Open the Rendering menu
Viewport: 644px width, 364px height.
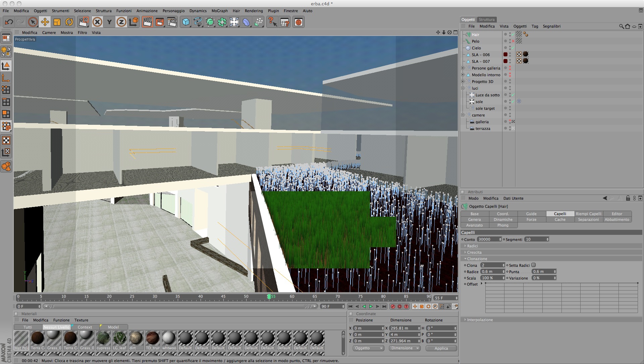[254, 11]
